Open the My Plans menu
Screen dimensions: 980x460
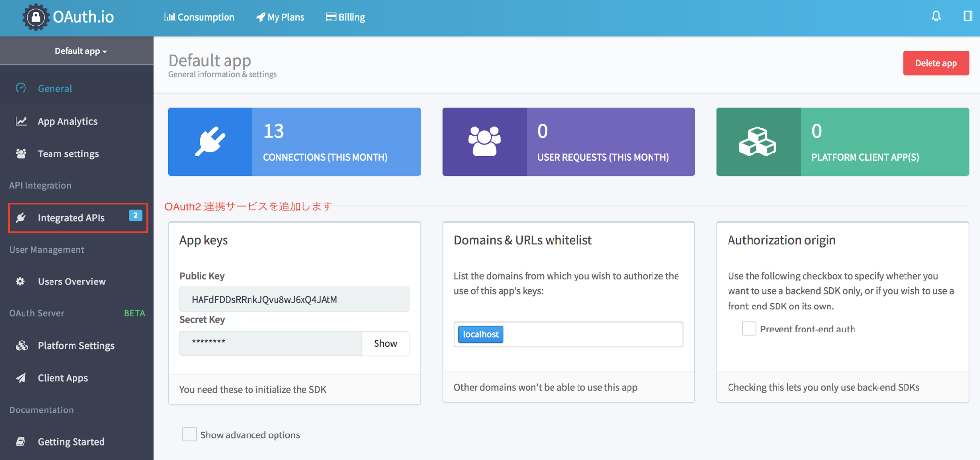280,17
